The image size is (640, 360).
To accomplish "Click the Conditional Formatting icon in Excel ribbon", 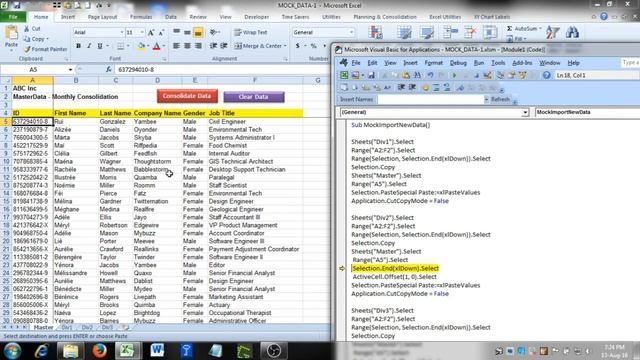I will (x=375, y=32).
